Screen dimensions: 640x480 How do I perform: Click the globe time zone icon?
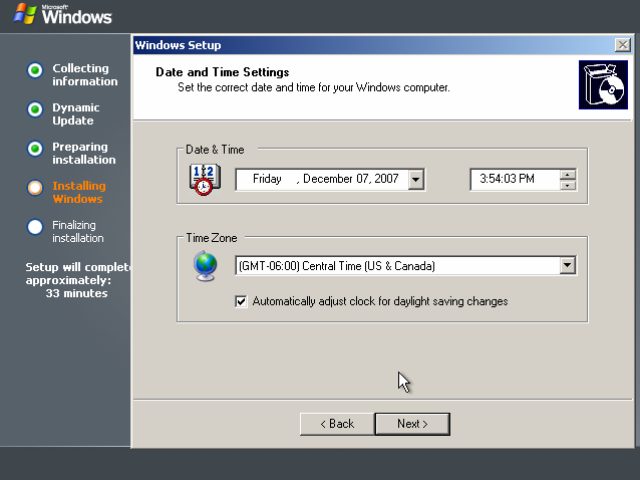pos(205,266)
